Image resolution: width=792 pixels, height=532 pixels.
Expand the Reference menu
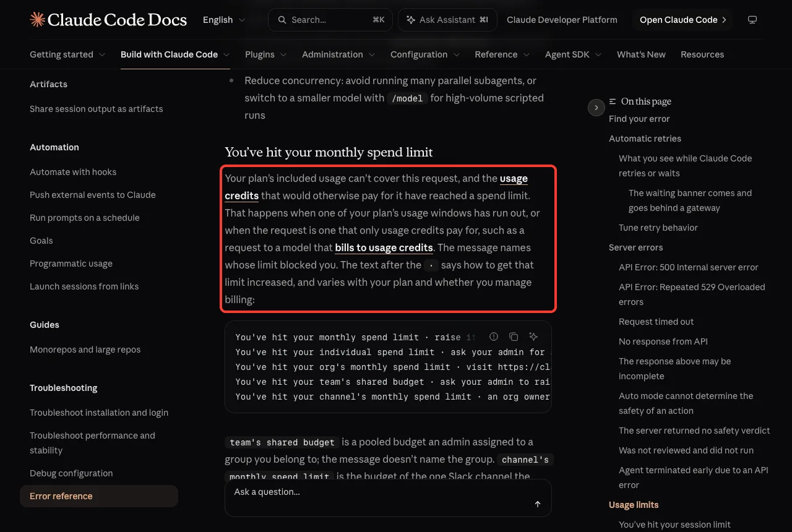pos(502,54)
